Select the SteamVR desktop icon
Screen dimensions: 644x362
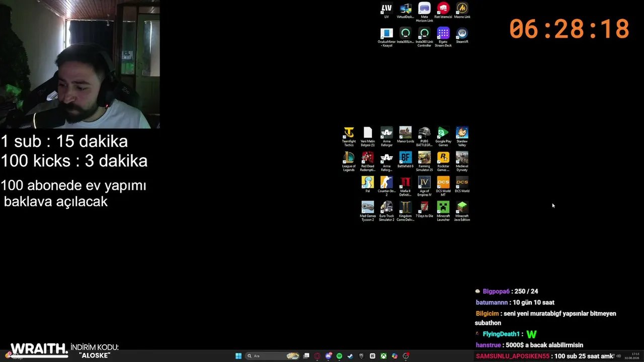(x=462, y=35)
